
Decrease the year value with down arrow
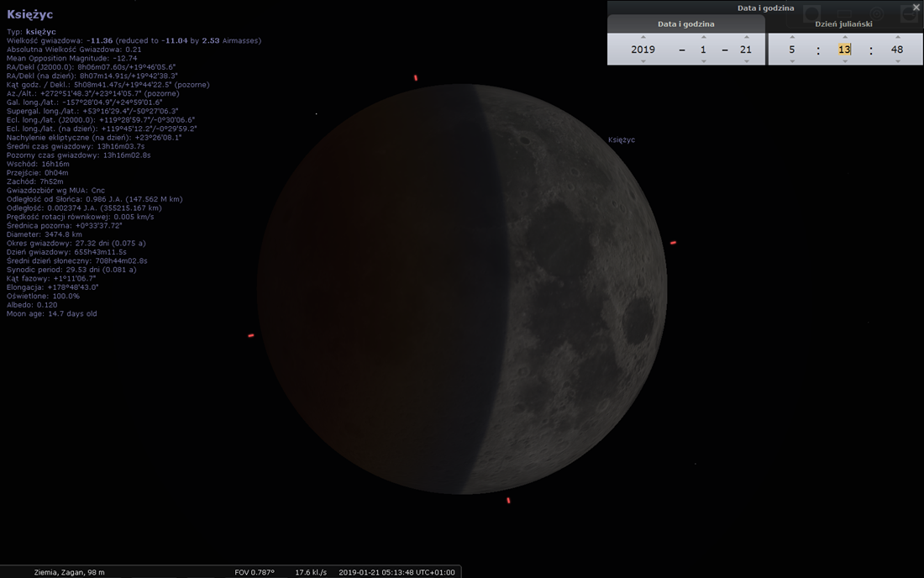click(x=643, y=61)
